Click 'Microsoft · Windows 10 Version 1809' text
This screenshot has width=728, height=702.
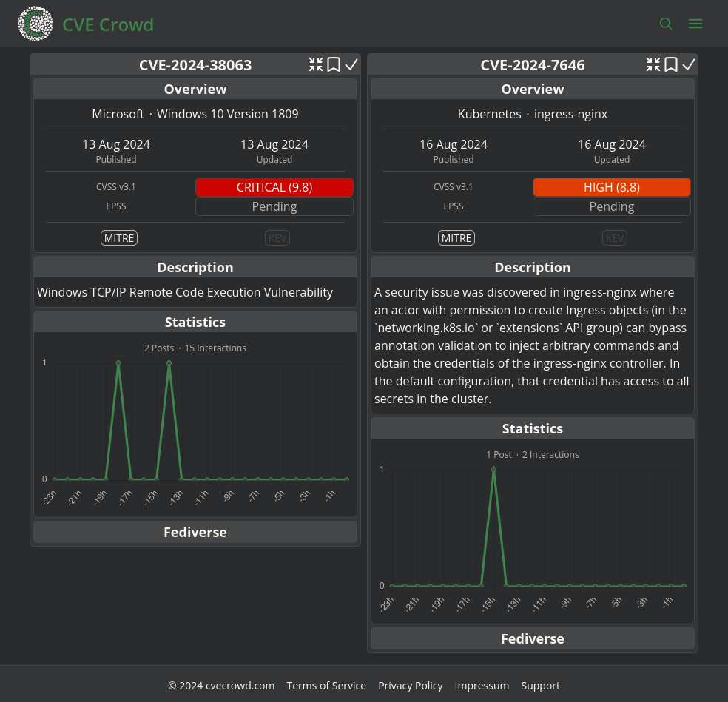[195, 114]
